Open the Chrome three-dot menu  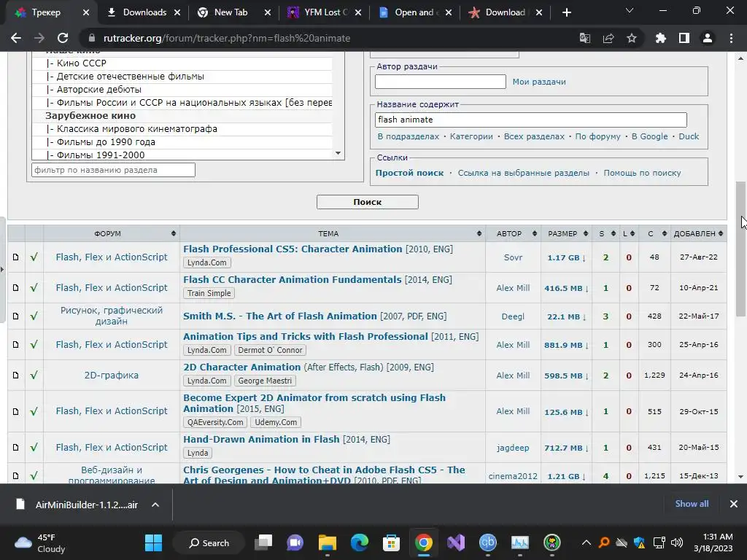[731, 38]
